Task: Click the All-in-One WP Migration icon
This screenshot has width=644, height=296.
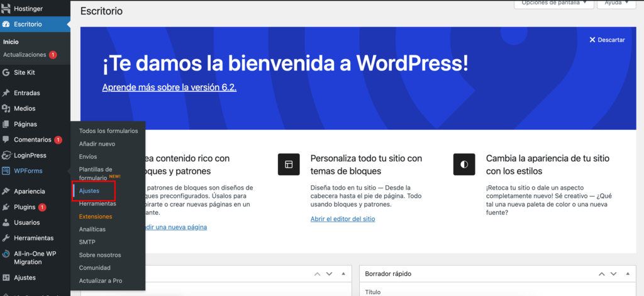Action: point(6,254)
